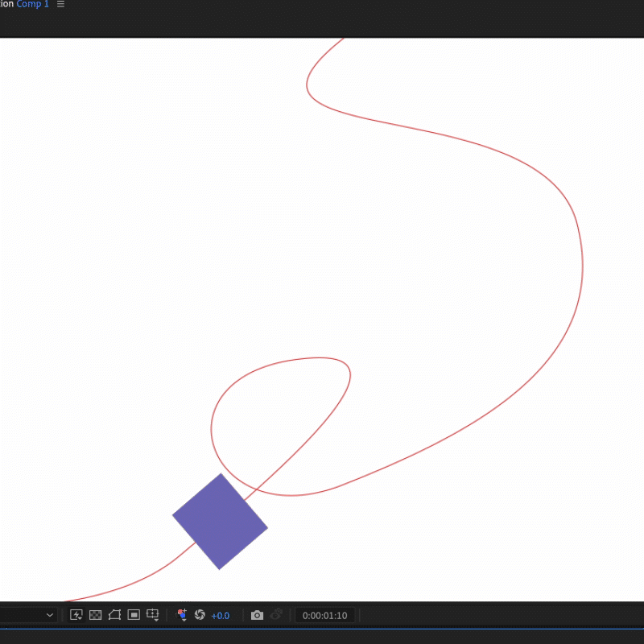This screenshot has width=644, height=644.
Task: Enable Region of Interest
Action: click(134, 615)
